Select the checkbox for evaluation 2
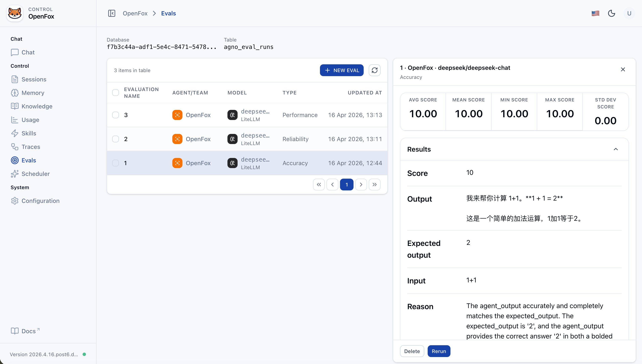The image size is (642, 364). pos(116,139)
